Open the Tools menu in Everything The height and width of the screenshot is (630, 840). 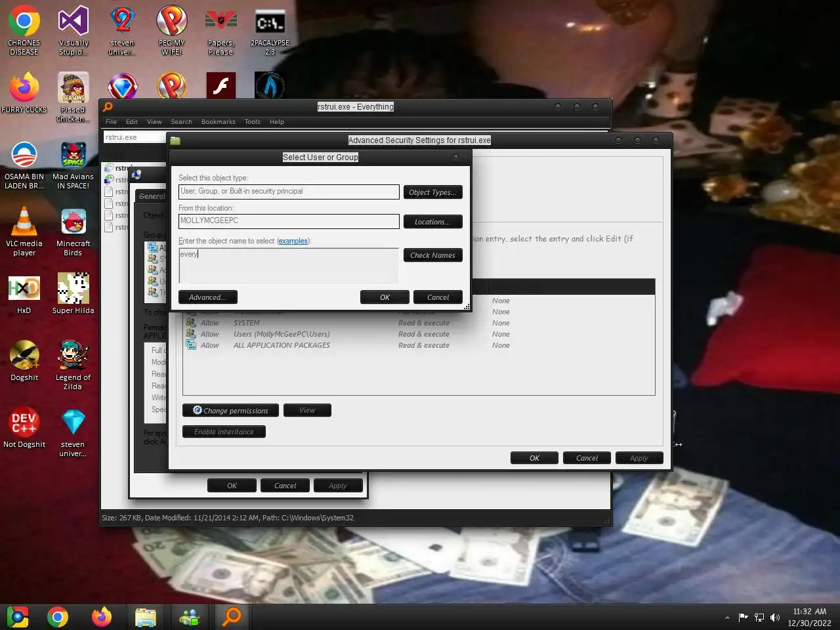click(x=253, y=122)
